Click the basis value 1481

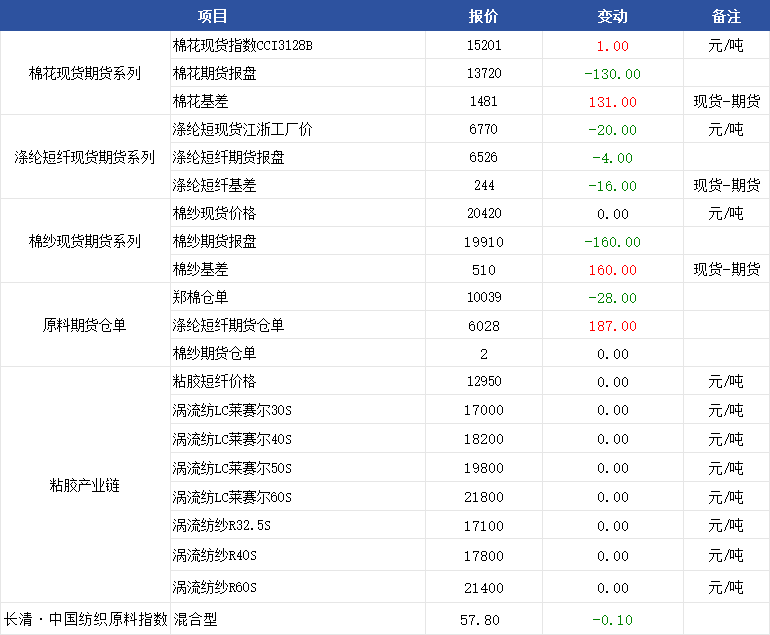(484, 102)
